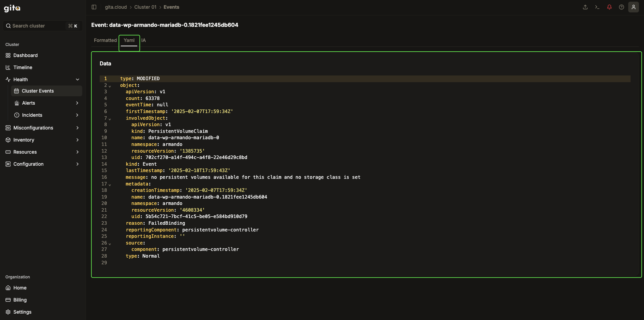Toggle the sidebar panel icon
The height and width of the screenshot is (320, 644).
(94, 7)
